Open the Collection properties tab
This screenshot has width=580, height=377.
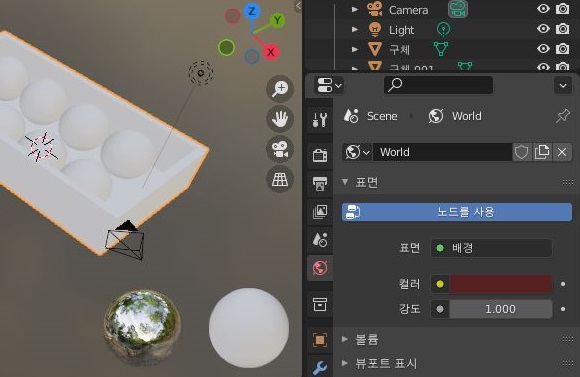coord(320,304)
